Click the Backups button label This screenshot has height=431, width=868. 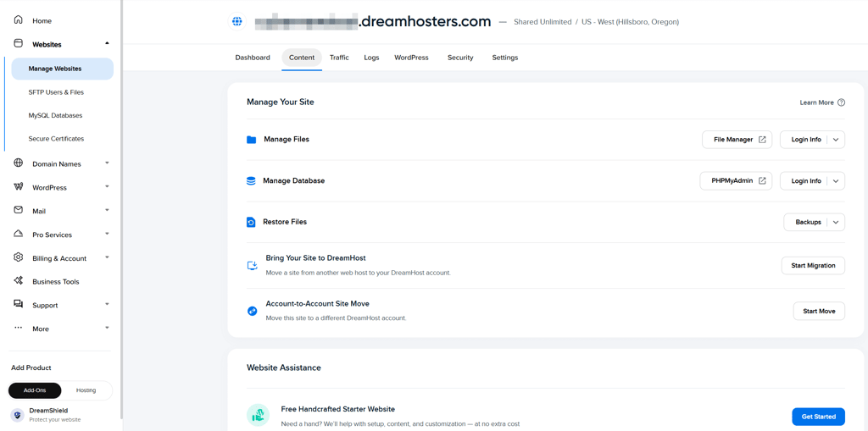(x=808, y=222)
